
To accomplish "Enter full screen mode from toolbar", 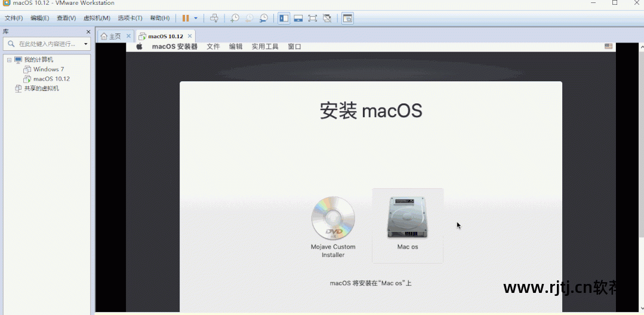I will pos(313,18).
